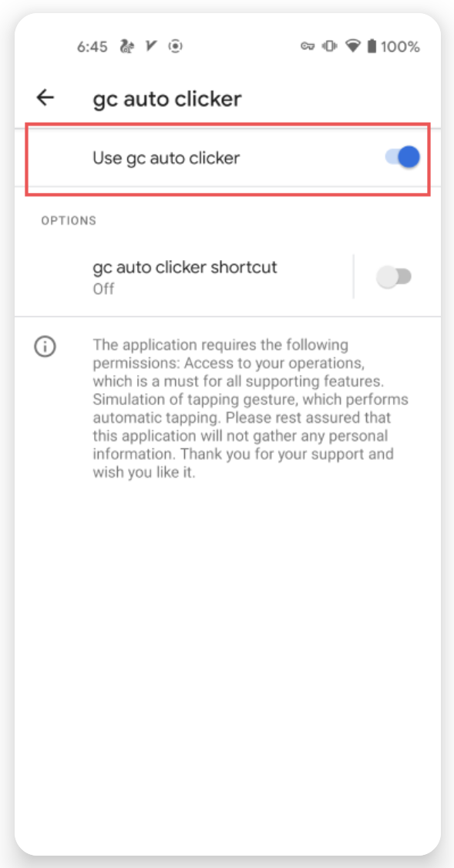This screenshot has width=454, height=868.
Task: Tap the 100% battery percentage
Action: click(400, 47)
